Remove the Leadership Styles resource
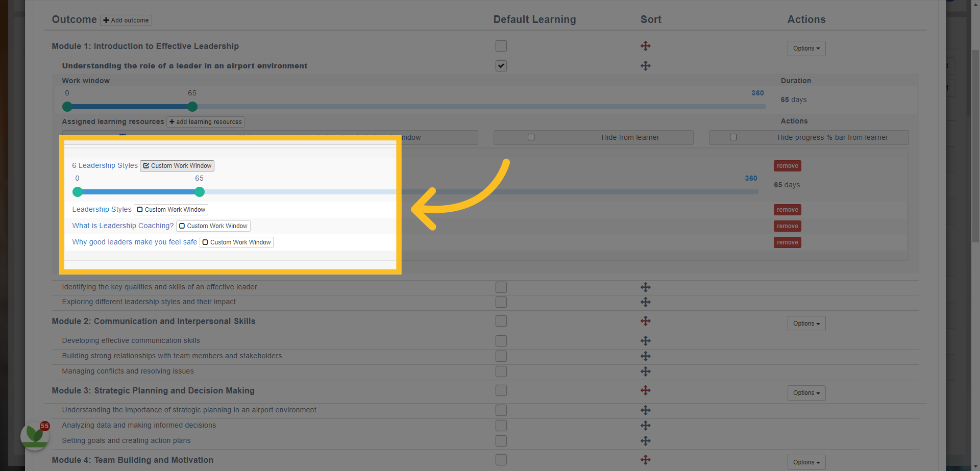The image size is (980, 471). 788,210
